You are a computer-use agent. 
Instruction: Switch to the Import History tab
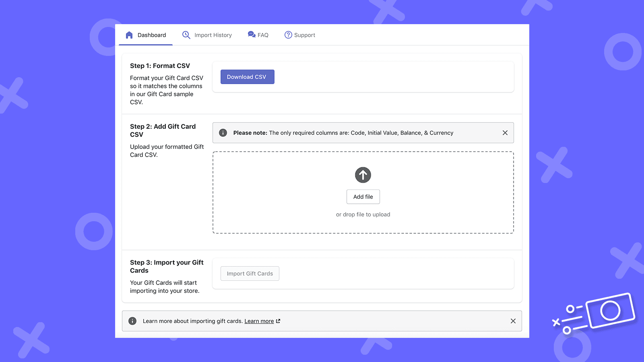click(213, 35)
